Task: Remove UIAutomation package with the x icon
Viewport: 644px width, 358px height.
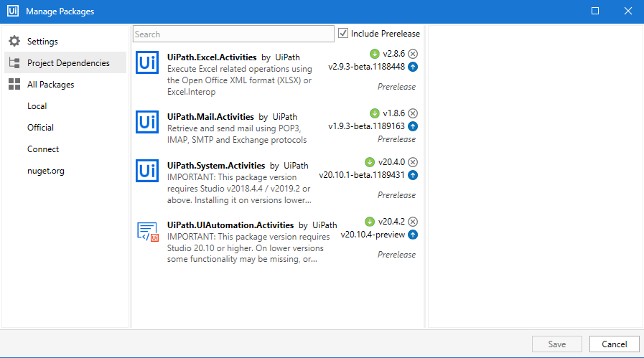Action: tap(413, 222)
